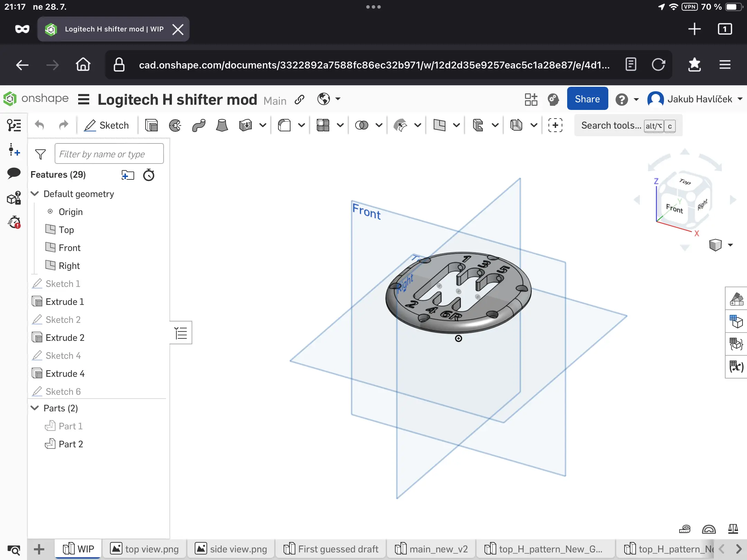This screenshot has height=560, width=747.
Task: Select the Thicken tool
Action: coord(246,125)
